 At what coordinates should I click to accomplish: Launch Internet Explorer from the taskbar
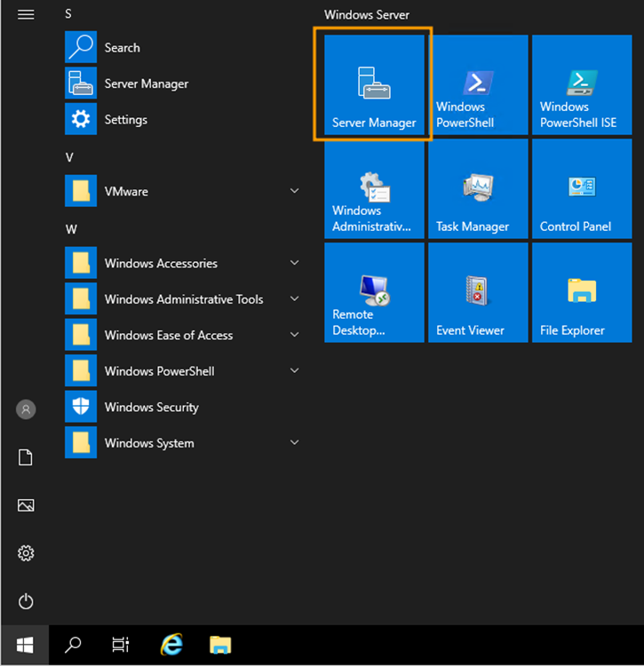(x=171, y=646)
